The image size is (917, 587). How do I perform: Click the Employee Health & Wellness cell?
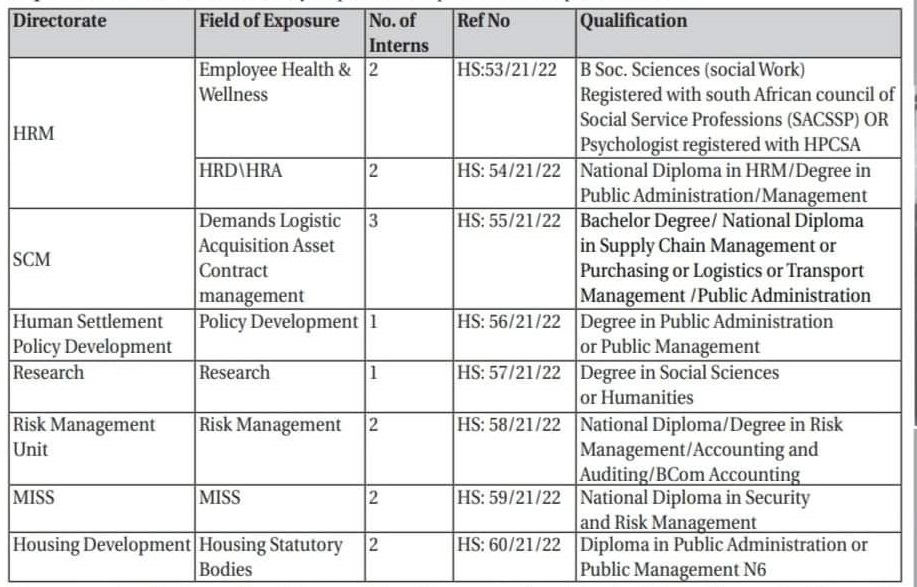click(275, 83)
